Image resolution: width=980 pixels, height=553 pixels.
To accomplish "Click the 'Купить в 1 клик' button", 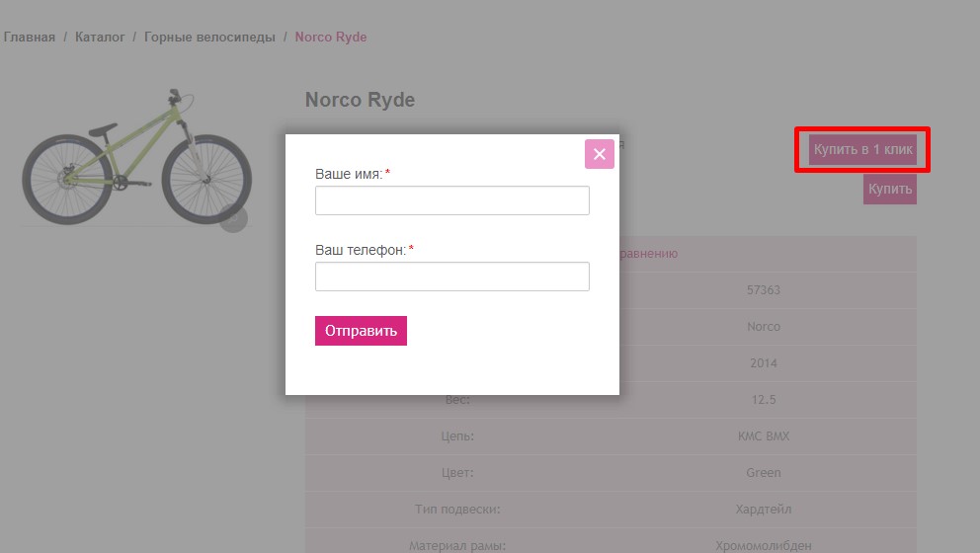I will (862, 150).
